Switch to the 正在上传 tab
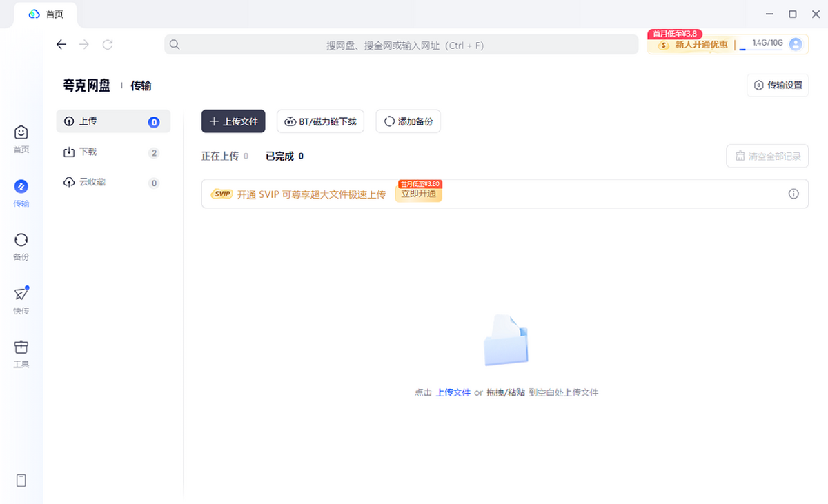 225,157
